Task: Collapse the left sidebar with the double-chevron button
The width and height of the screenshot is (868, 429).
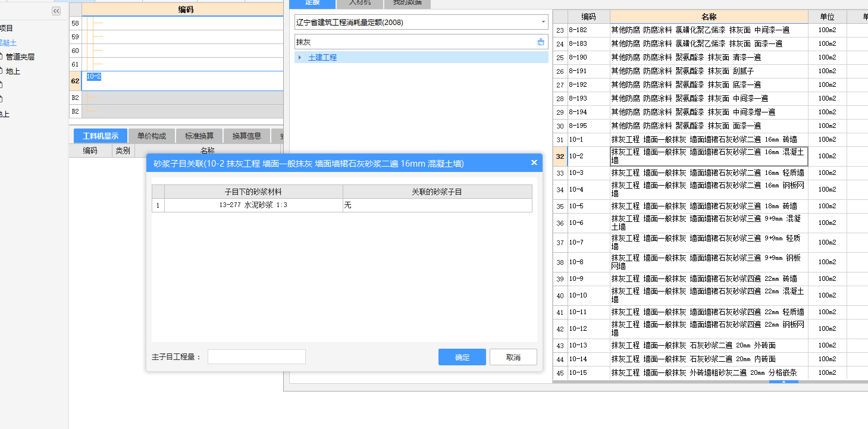Action: tap(57, 11)
